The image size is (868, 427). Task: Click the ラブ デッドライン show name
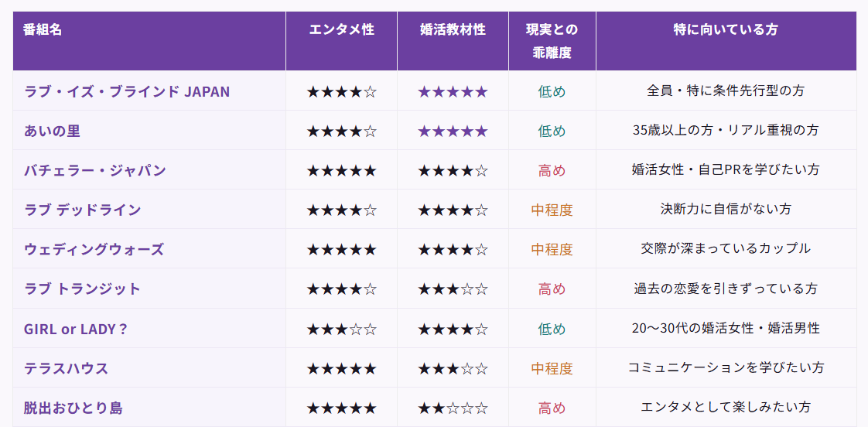point(83,210)
